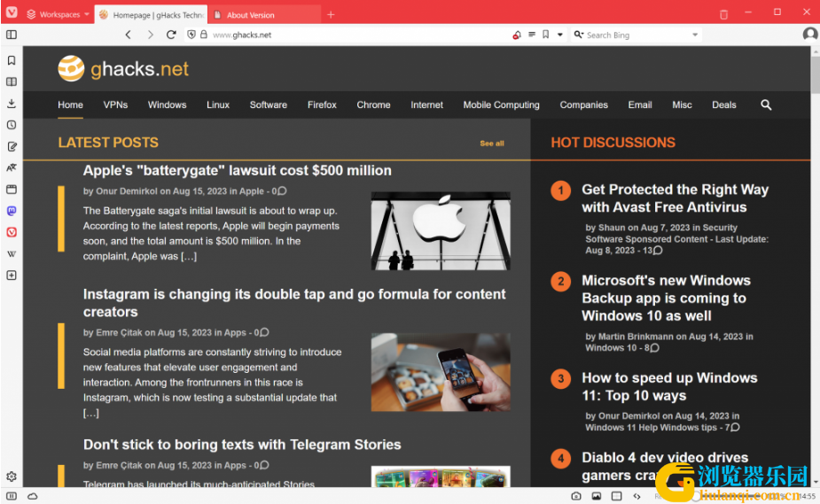
Task: Open the page actions code icon
Action: [637, 496]
